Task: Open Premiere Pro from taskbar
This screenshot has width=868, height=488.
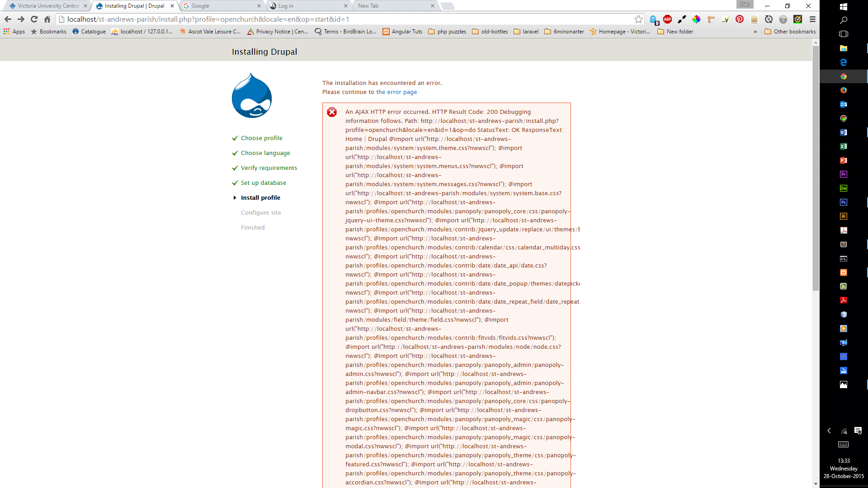Action: [x=844, y=174]
